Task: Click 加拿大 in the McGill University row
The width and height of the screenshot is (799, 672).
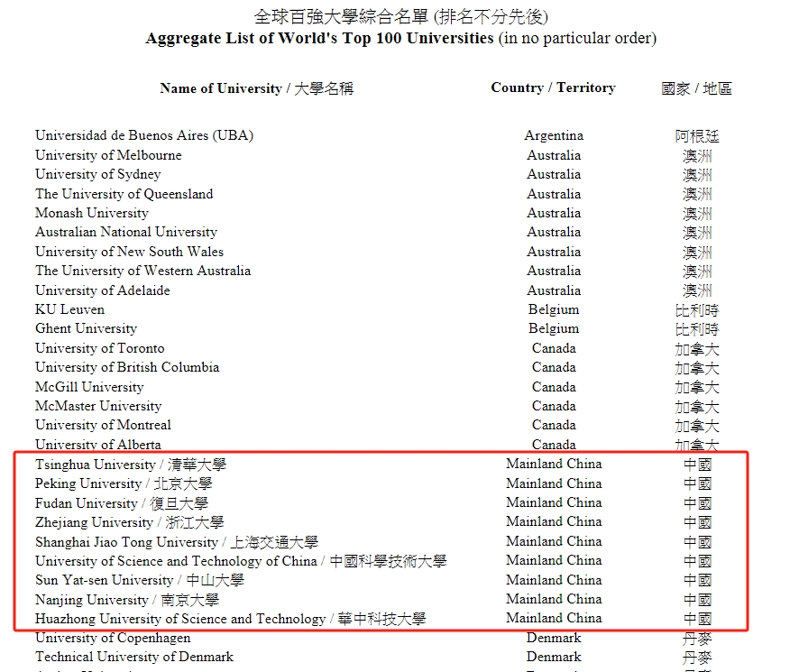Action: [697, 388]
